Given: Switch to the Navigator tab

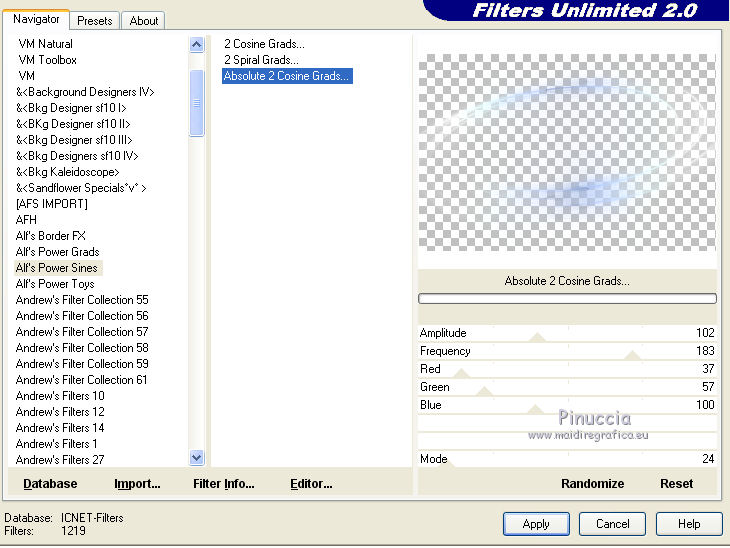Looking at the screenshot, I should 36,20.
